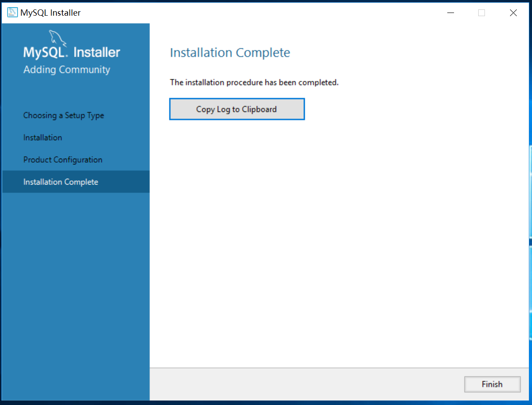Screen dimensions: 532x405
Task: Select the Installation Complete sidebar step
Action: (76, 182)
